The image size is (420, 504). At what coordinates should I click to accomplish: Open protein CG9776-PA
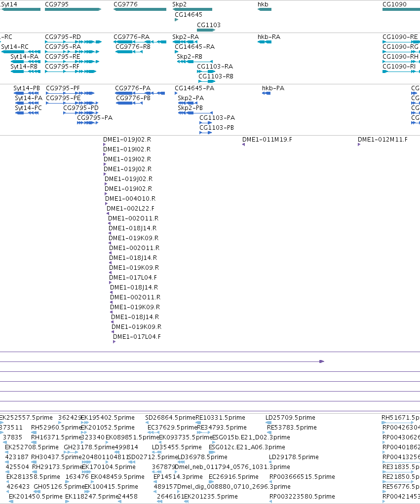[133, 88]
